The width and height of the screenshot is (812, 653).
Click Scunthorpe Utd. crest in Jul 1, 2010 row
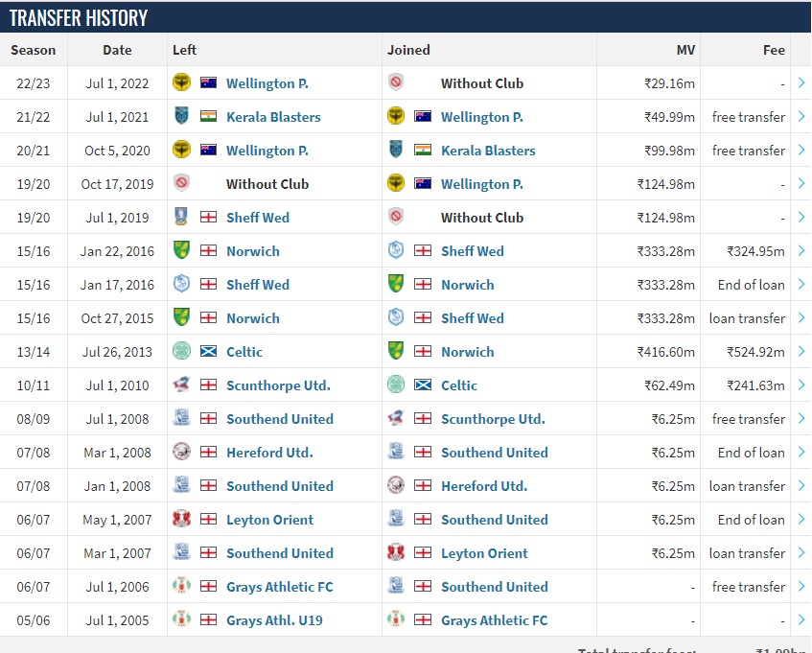[181, 385]
